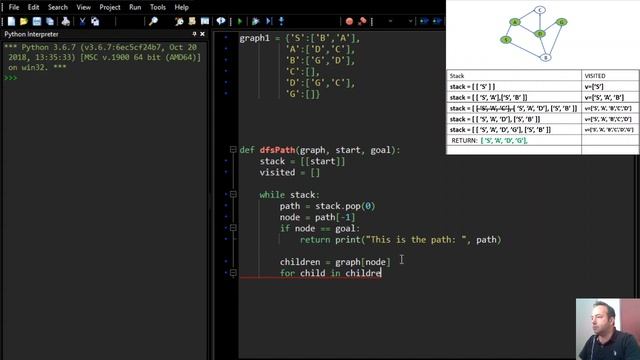Screen dimensions: 640x360
Task: Collapse the dfsPath function fold marker
Action: [233, 150]
